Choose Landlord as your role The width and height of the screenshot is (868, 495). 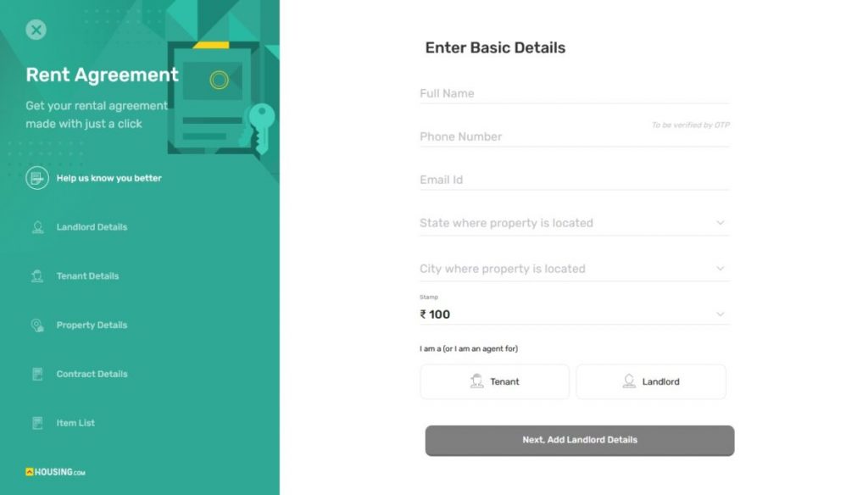click(651, 381)
